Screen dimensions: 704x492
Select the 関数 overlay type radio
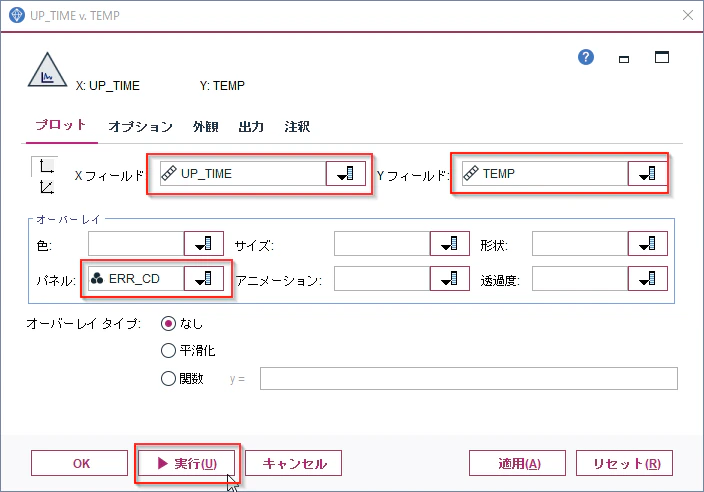tap(168, 378)
